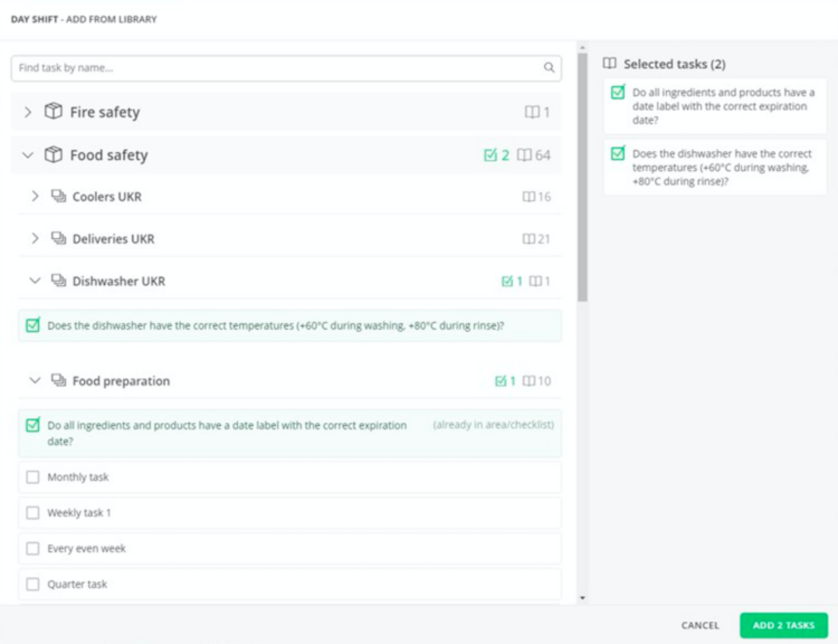838x644 pixels.
Task: Select the Quarter task row
Action: tap(289, 584)
